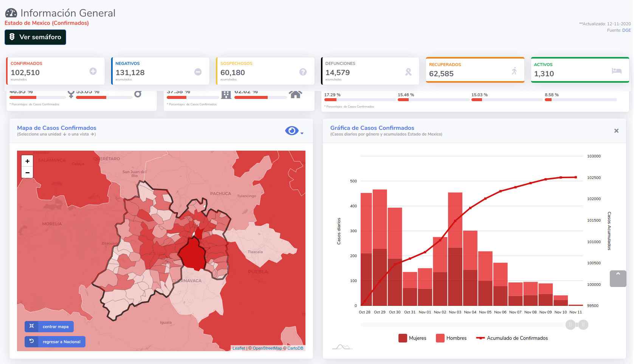Image resolution: width=634 pixels, height=364 pixels.
Task: Click the centrar mapa button
Action: point(49,327)
